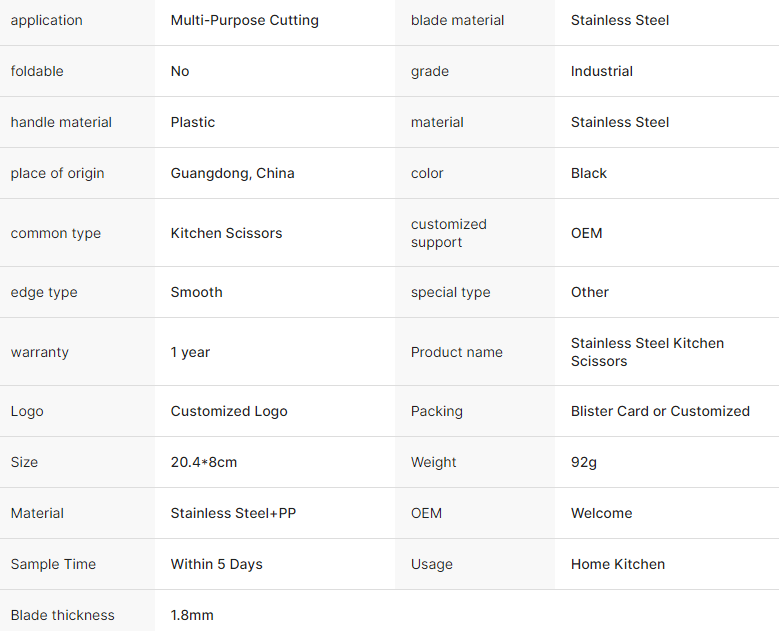Select 'Blister Card or Customized' packing value

pos(660,411)
